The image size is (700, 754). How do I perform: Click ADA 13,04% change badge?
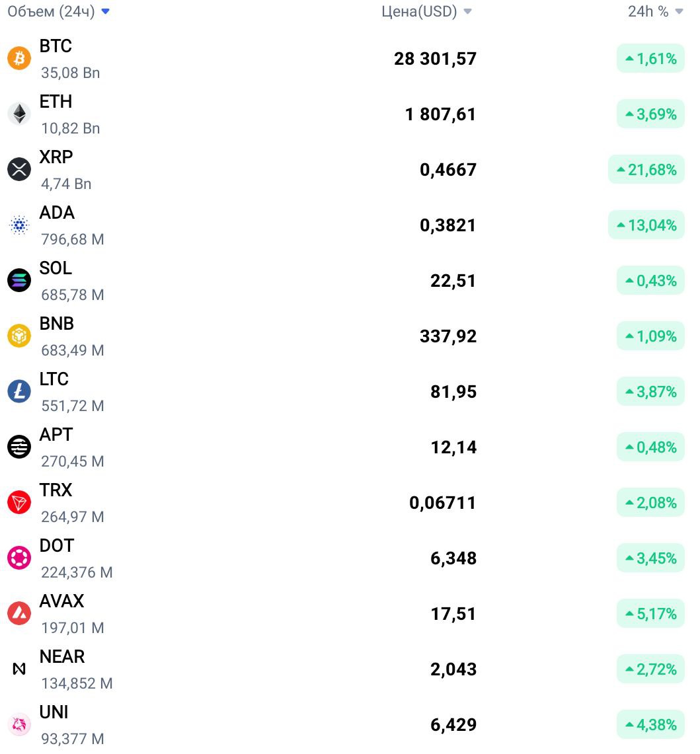(646, 225)
